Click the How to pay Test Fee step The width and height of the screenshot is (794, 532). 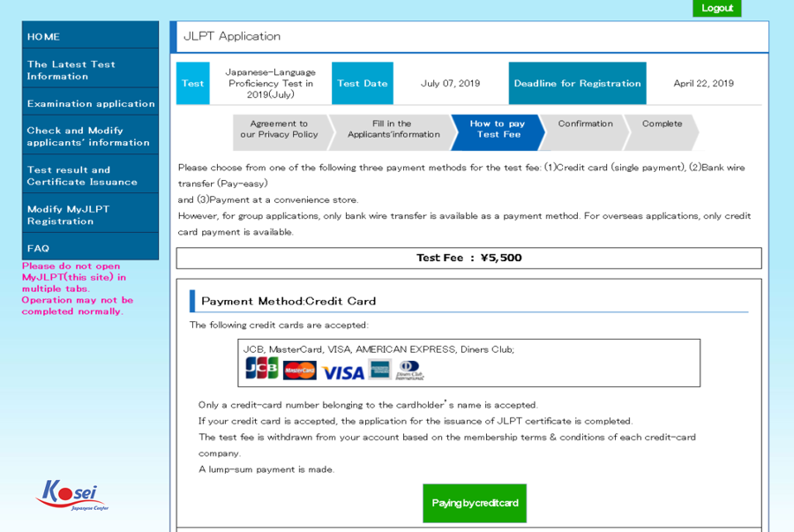click(498, 130)
